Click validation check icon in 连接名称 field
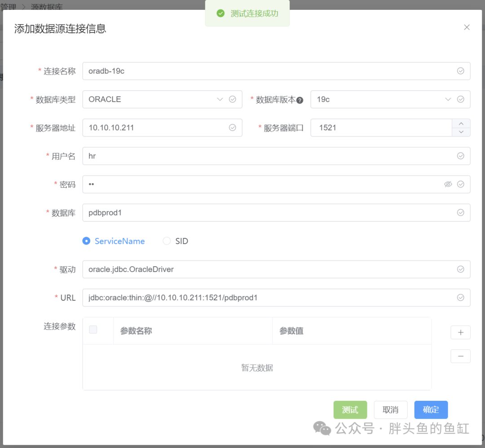 [460, 71]
